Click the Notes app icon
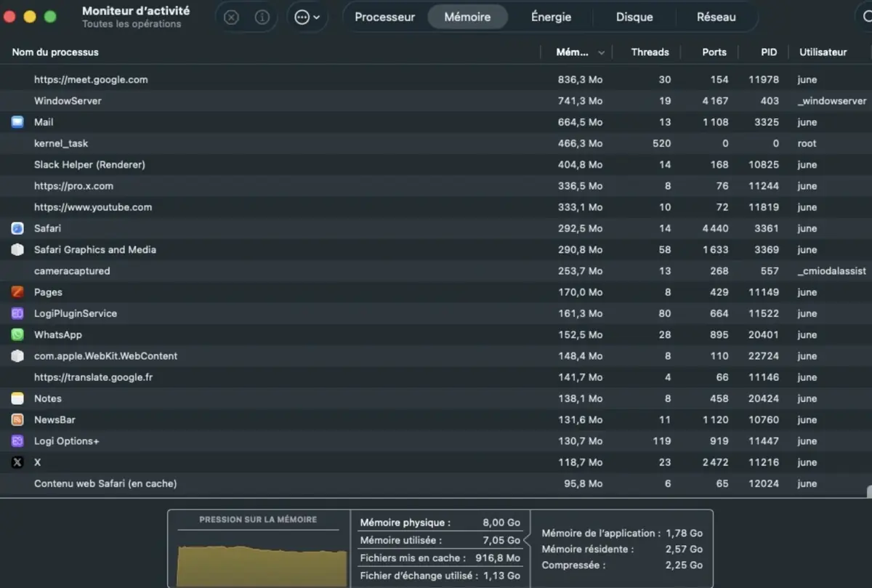The image size is (872, 588). click(x=17, y=398)
